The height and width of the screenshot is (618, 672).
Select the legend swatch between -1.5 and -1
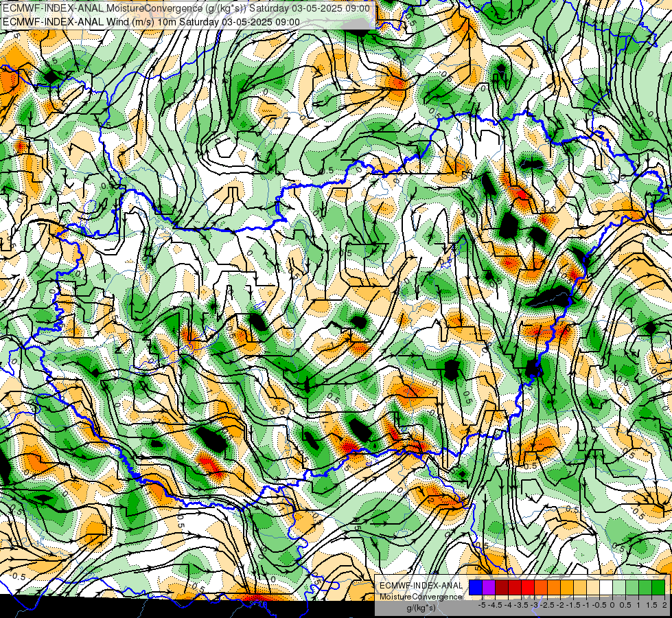pyautogui.click(x=580, y=588)
